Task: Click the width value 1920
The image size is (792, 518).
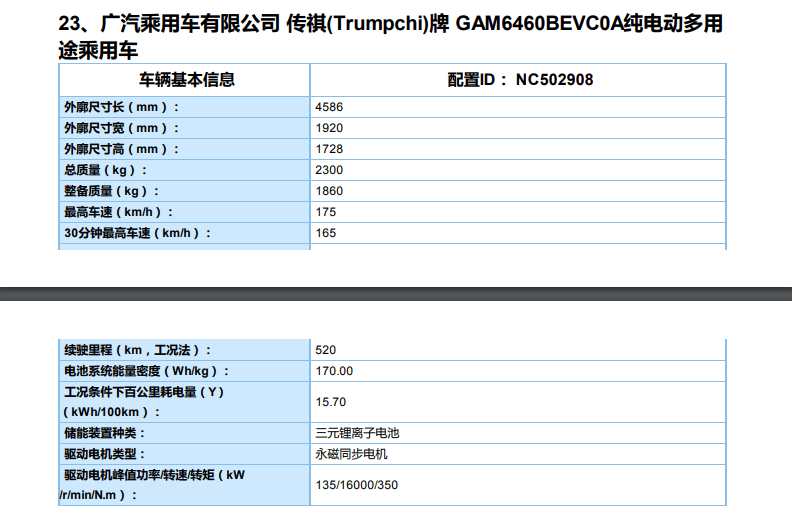Action: point(329,128)
